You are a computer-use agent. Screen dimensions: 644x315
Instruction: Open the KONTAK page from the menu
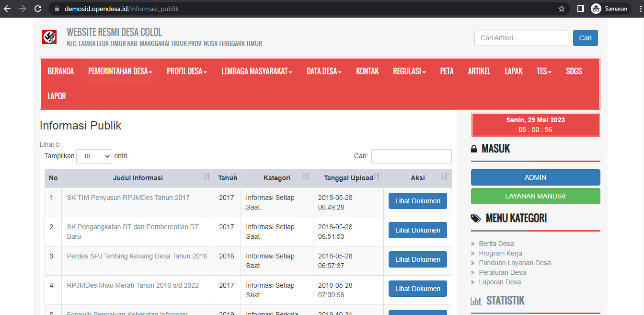point(367,71)
